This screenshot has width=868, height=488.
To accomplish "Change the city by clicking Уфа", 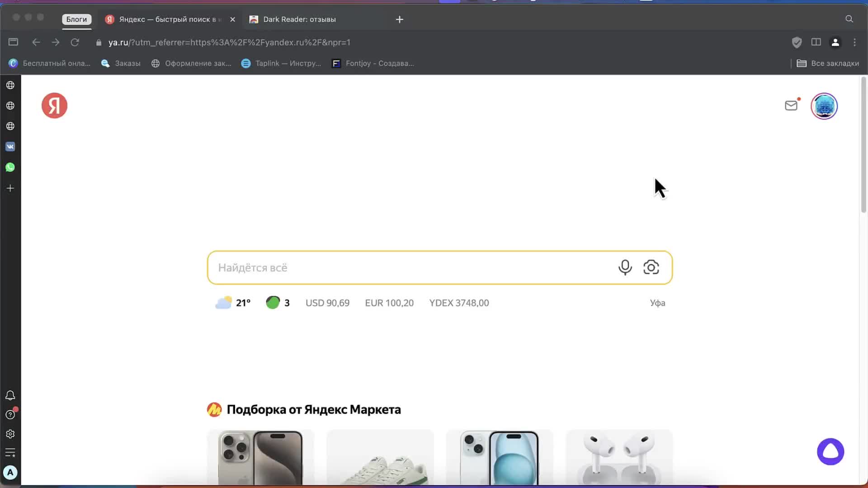I will click(x=657, y=303).
